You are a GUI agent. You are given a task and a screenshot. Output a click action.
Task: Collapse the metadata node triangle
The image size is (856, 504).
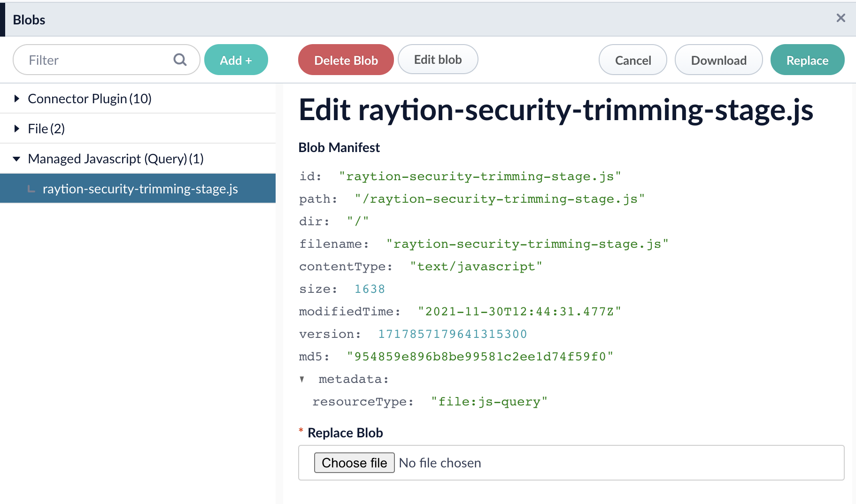[302, 379]
